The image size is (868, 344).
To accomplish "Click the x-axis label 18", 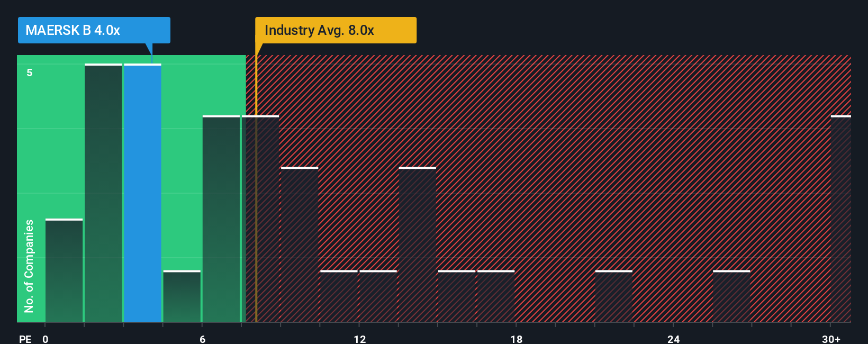I will pos(516,339).
